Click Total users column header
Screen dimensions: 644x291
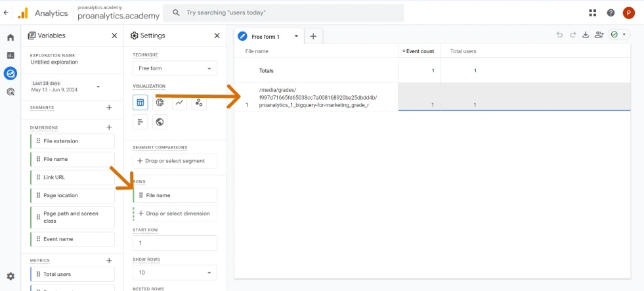[x=463, y=51]
